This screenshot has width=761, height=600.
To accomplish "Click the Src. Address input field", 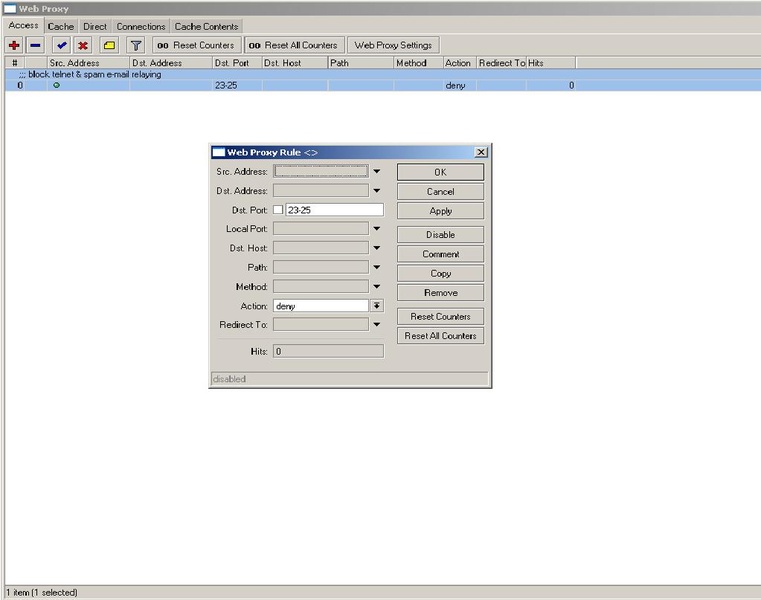I will 321,171.
